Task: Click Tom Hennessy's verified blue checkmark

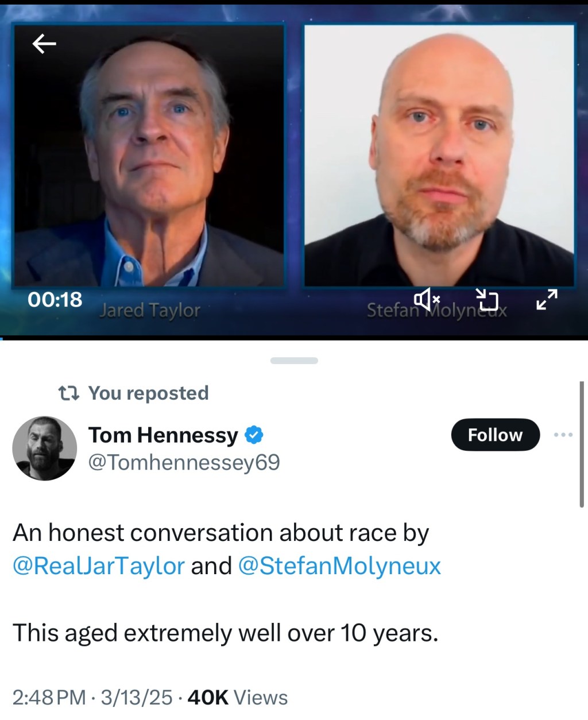Action: point(253,435)
